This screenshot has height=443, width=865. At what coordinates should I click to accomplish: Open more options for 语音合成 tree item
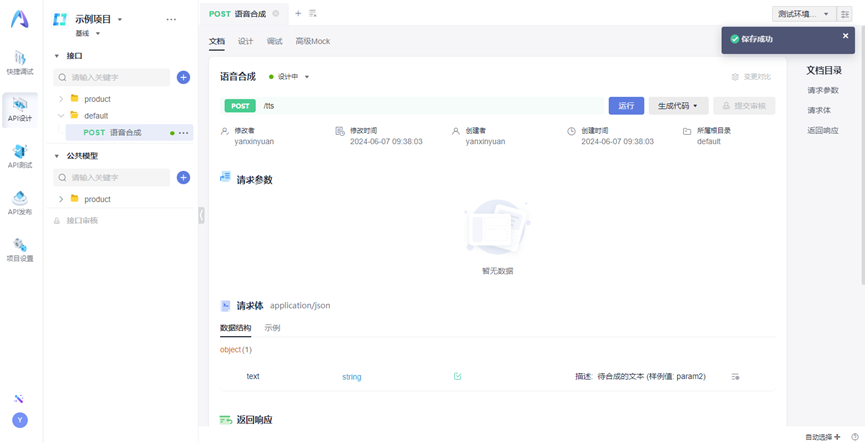(184, 133)
